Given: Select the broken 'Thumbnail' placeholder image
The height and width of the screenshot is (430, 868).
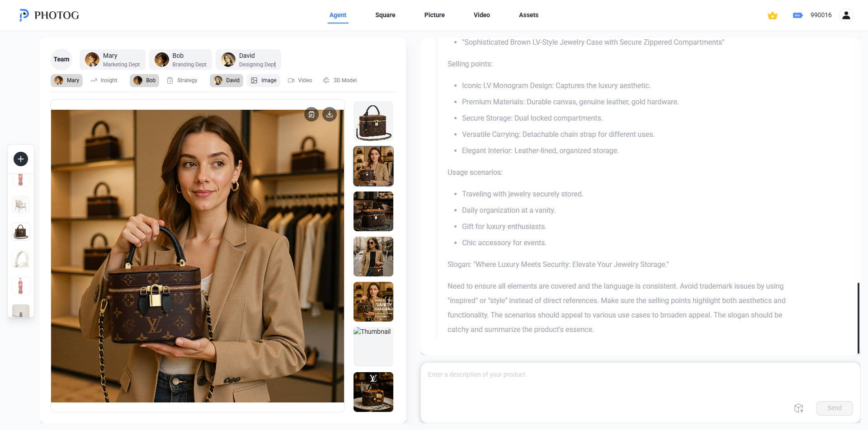Looking at the screenshot, I should [x=373, y=347].
